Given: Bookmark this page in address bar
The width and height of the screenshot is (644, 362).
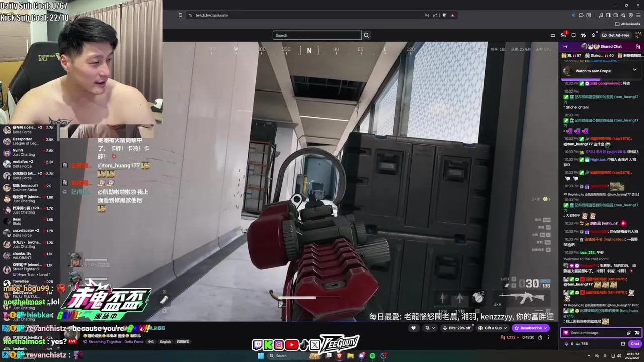Looking at the screenshot, I should 180,15.
